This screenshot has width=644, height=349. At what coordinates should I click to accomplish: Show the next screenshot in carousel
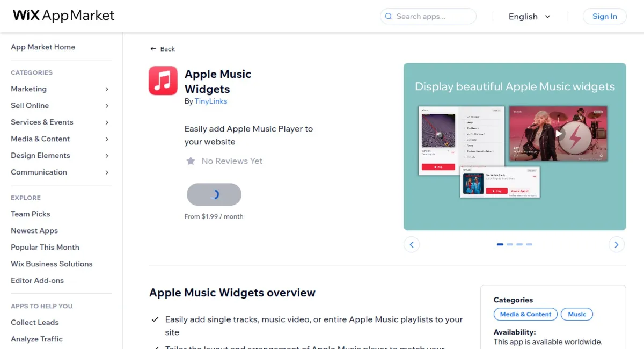point(617,245)
